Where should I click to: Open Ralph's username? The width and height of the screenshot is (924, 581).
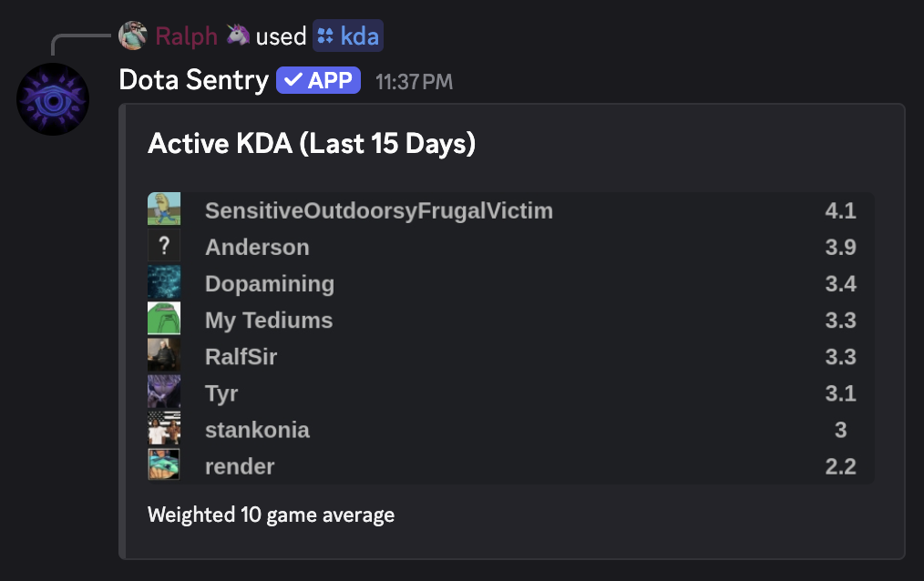(x=186, y=36)
